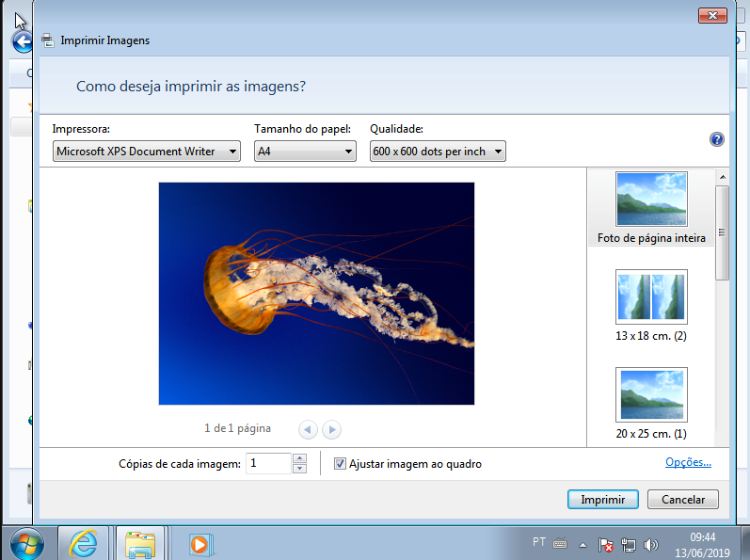
Task: Click the PT language indicator
Action: click(539, 542)
